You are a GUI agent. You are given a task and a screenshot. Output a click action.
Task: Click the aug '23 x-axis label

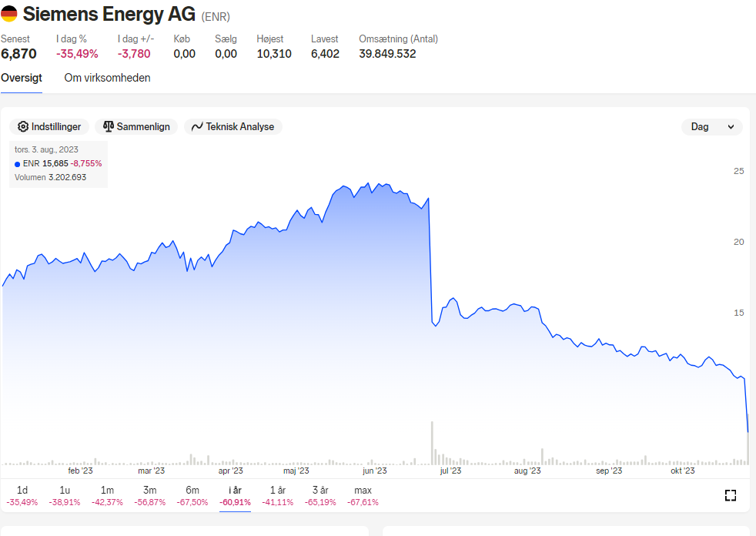tap(527, 471)
